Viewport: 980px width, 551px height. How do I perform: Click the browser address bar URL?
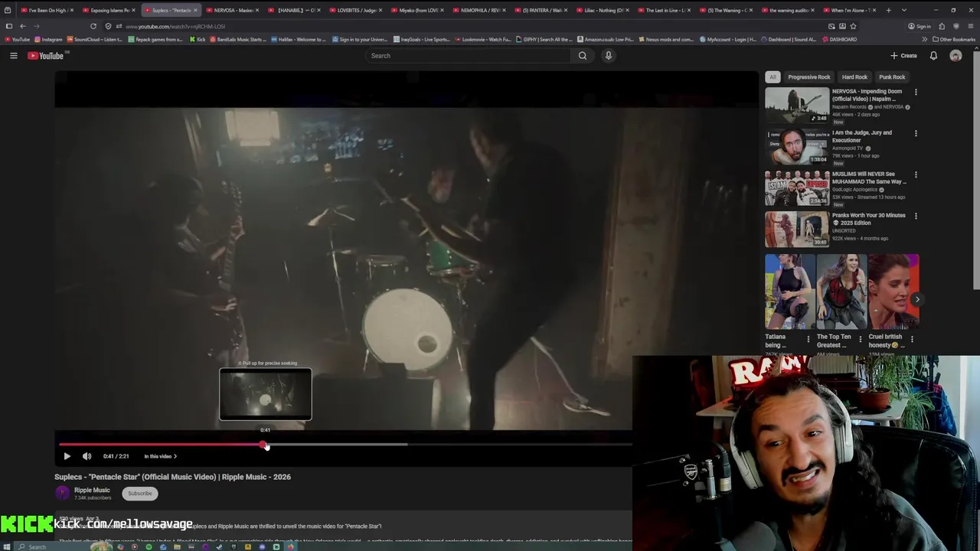tap(175, 26)
